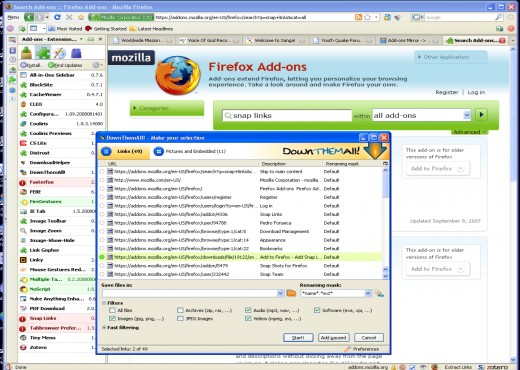520x370 pixels.
Task: Click the DownThemAll arrow logo
Action: tap(375, 151)
